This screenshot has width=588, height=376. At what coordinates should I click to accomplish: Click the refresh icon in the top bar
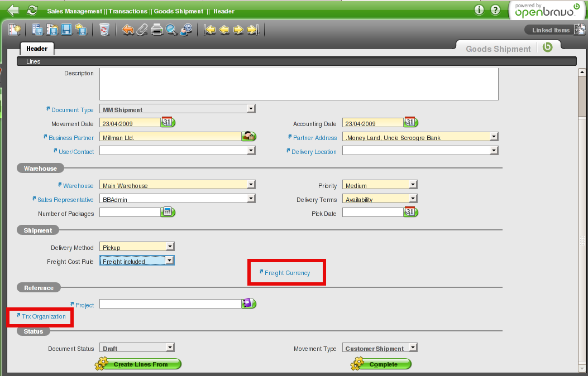click(32, 10)
